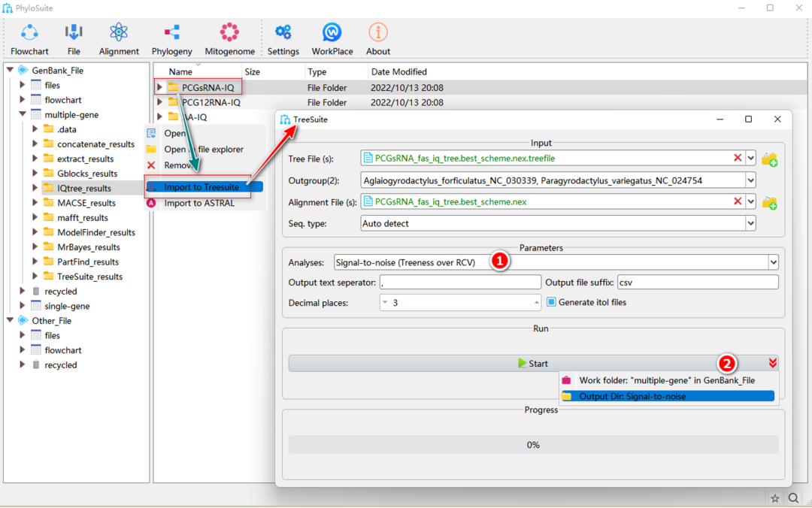The height and width of the screenshot is (508, 812).
Task: Open the Alignment File dropdown arrow
Action: (x=751, y=201)
